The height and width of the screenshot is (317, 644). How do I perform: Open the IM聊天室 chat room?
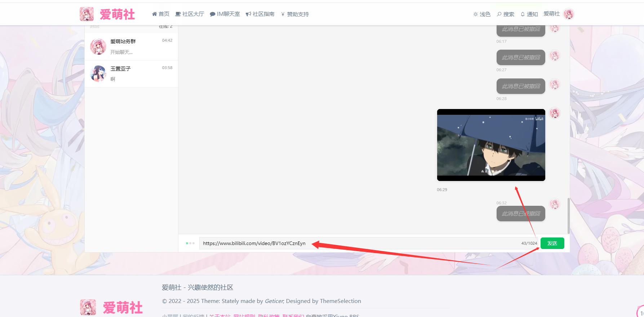tap(225, 14)
